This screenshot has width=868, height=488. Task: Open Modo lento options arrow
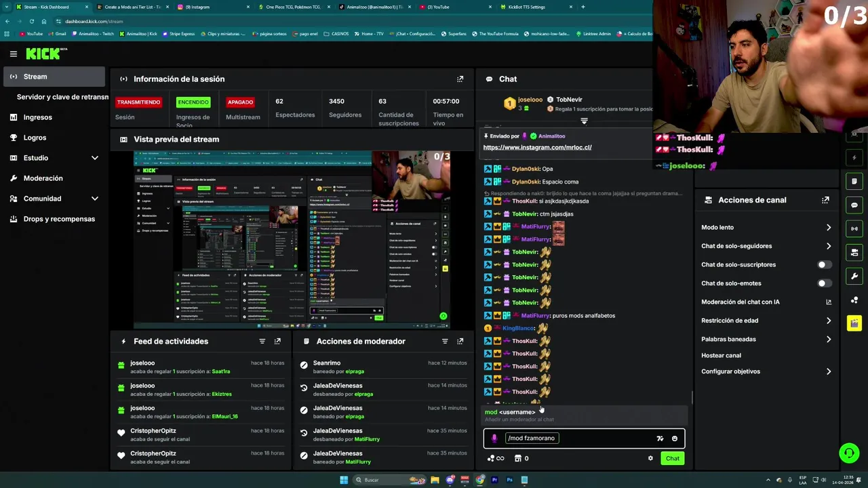[829, 228]
